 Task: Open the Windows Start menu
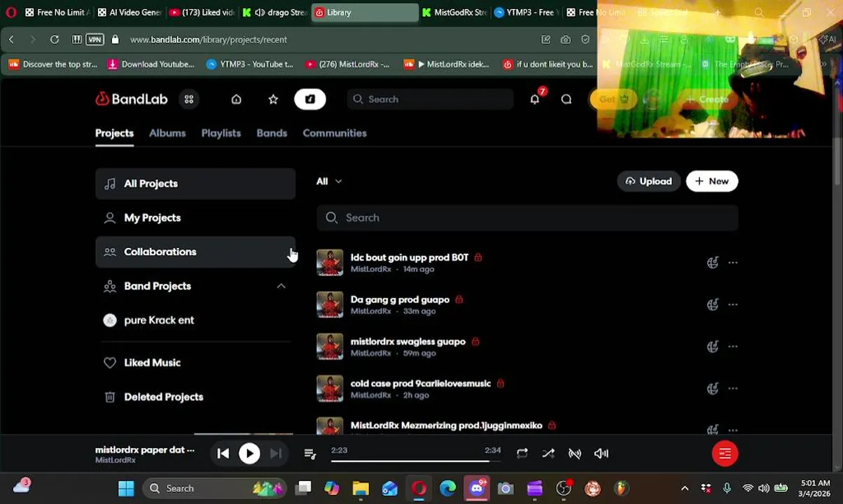tap(126, 489)
